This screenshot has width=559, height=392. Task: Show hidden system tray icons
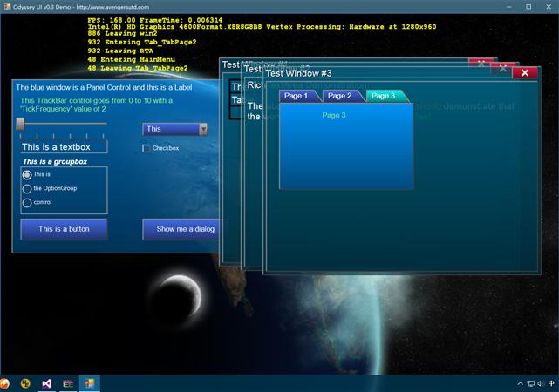point(520,383)
